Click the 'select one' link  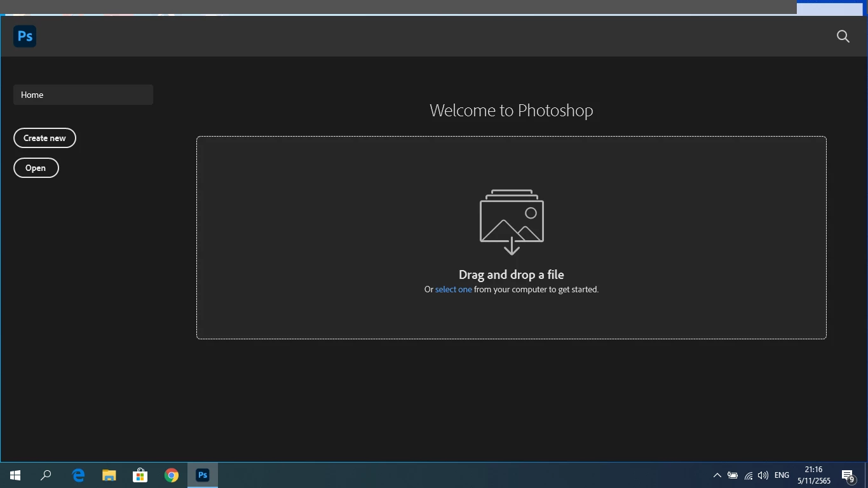point(454,289)
